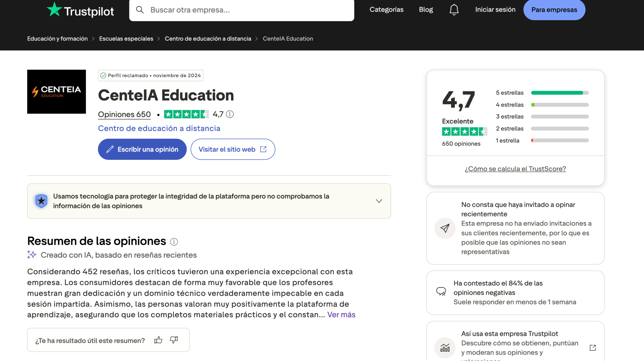Open the Categorías menu

pyautogui.click(x=386, y=10)
